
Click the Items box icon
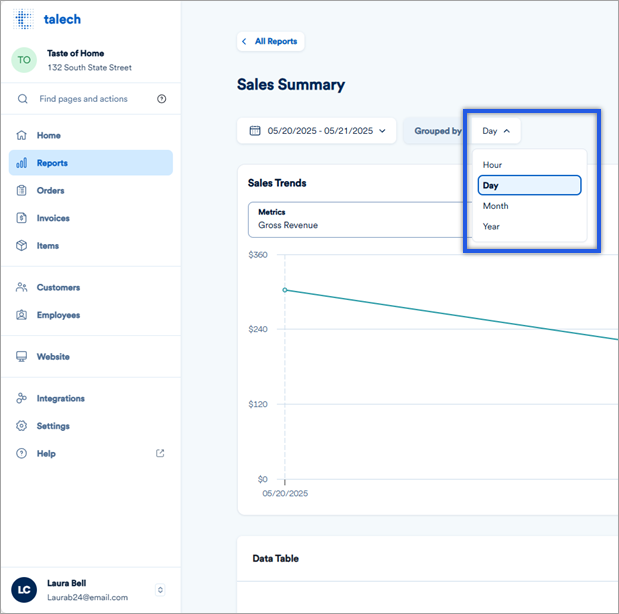click(x=21, y=246)
